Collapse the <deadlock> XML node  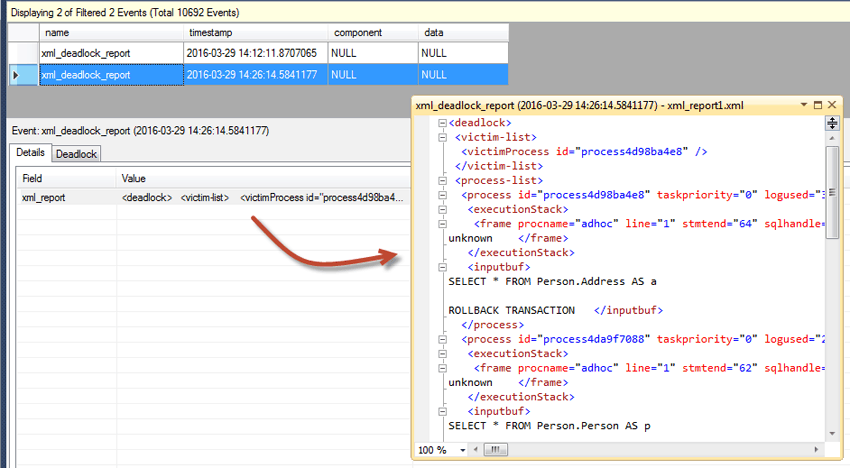442,123
